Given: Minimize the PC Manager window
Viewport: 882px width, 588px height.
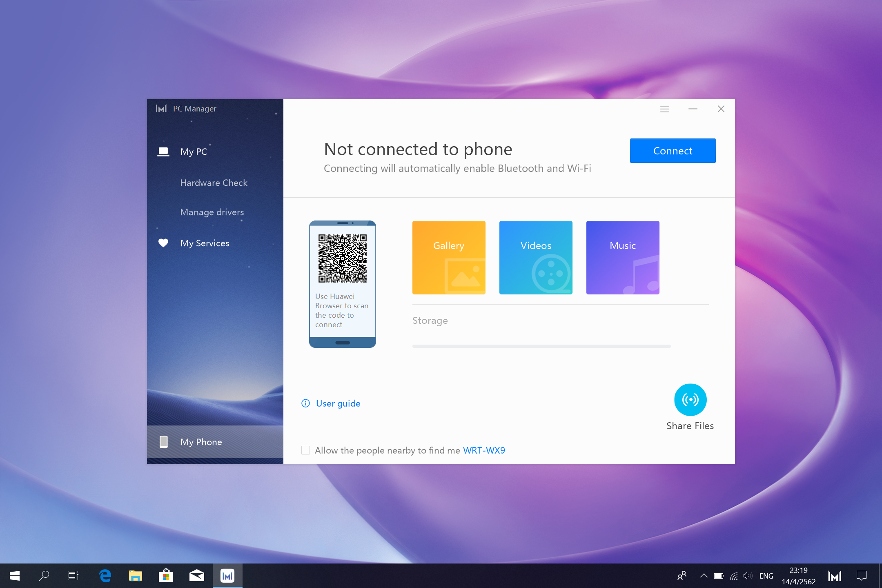Looking at the screenshot, I should [693, 109].
